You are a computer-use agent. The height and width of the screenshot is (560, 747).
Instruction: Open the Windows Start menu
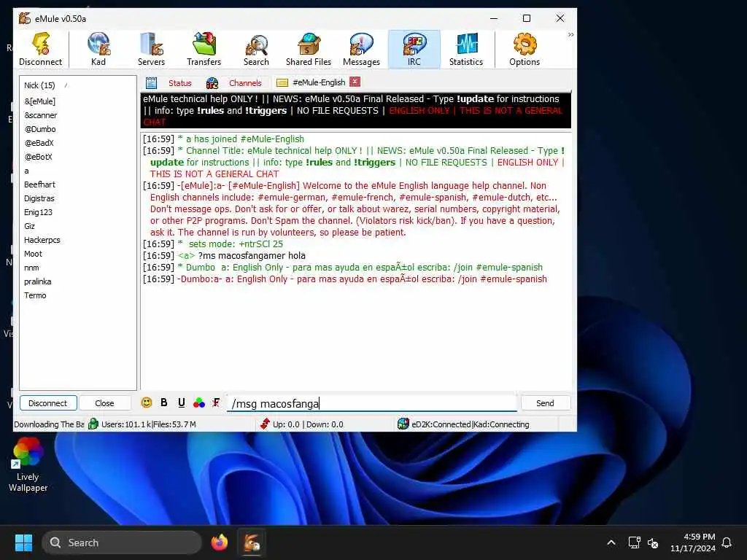tap(24, 542)
